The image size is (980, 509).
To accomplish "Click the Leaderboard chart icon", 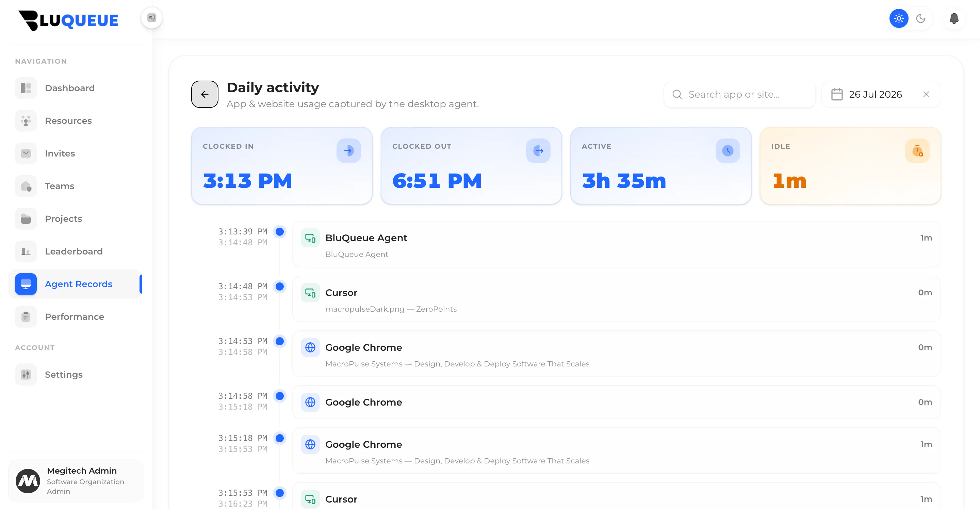I will [26, 251].
